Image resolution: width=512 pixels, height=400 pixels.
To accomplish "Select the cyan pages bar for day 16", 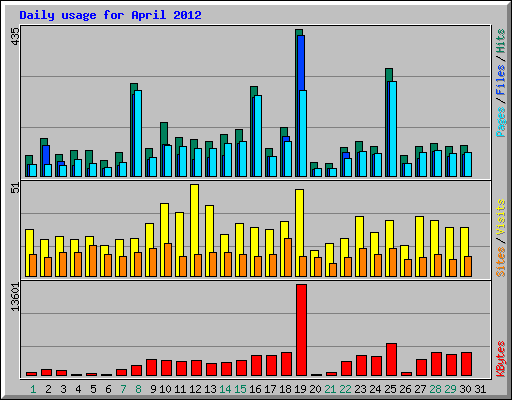I will (x=258, y=136).
